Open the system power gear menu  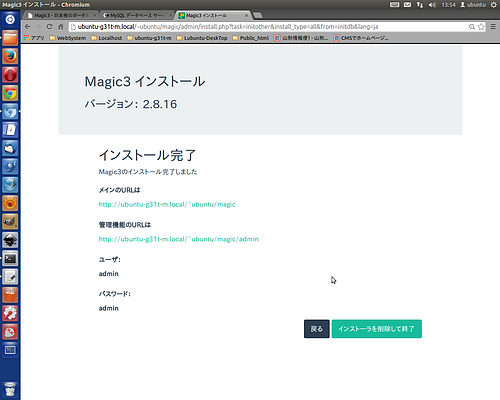click(x=493, y=5)
